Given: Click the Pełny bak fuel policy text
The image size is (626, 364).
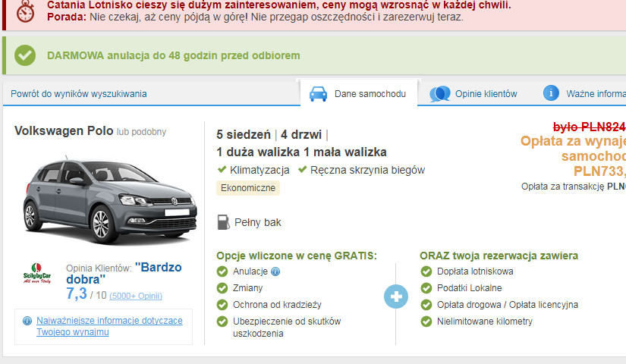Looking at the screenshot, I should [x=257, y=222].
